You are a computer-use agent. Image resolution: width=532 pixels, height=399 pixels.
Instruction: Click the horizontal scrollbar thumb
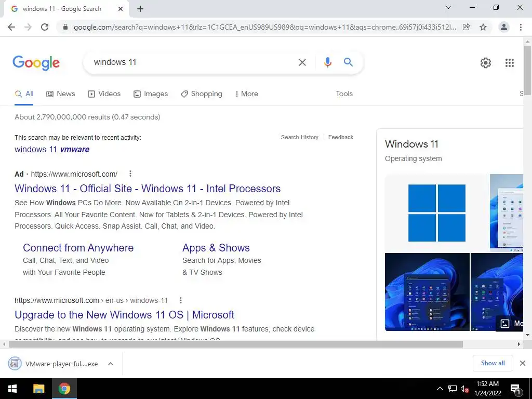click(x=236, y=344)
